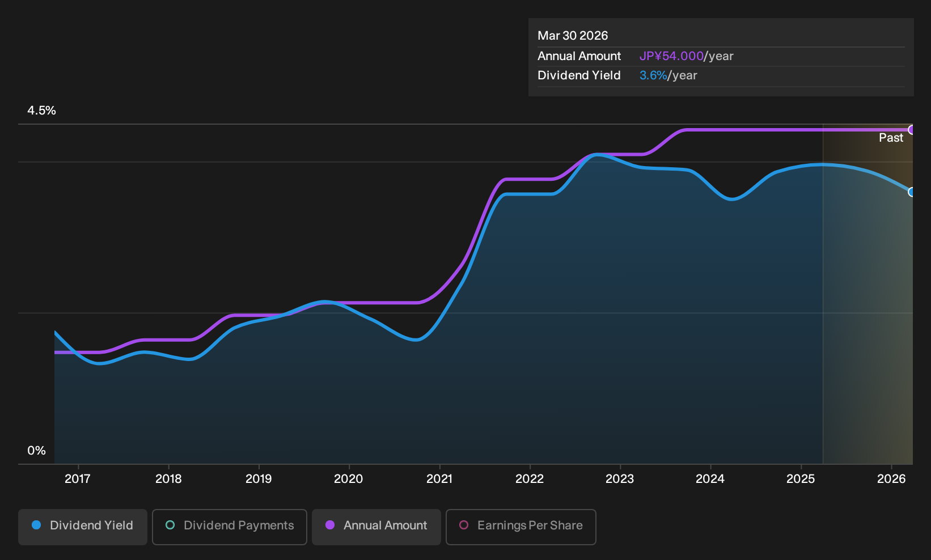The image size is (931, 560).
Task: Enable the Dividend Payments series
Action: pyautogui.click(x=230, y=527)
